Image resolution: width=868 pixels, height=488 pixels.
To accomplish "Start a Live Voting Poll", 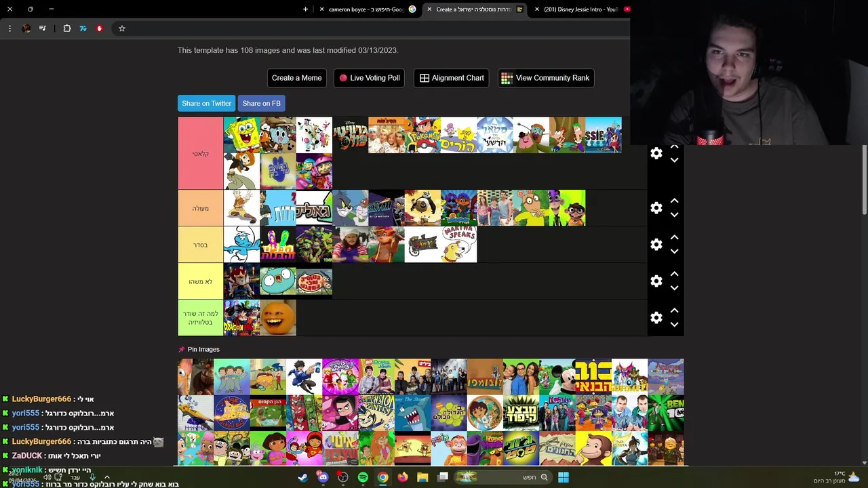I will (369, 78).
